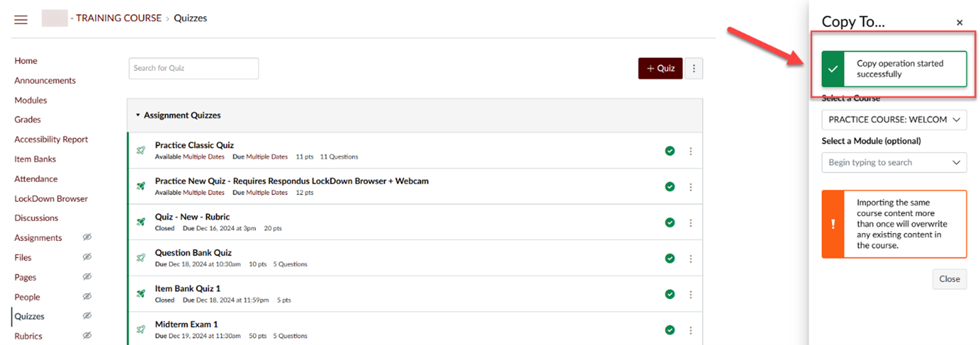This screenshot has height=345, width=980.
Task: Click the Close button in Copy To panel
Action: [949, 279]
